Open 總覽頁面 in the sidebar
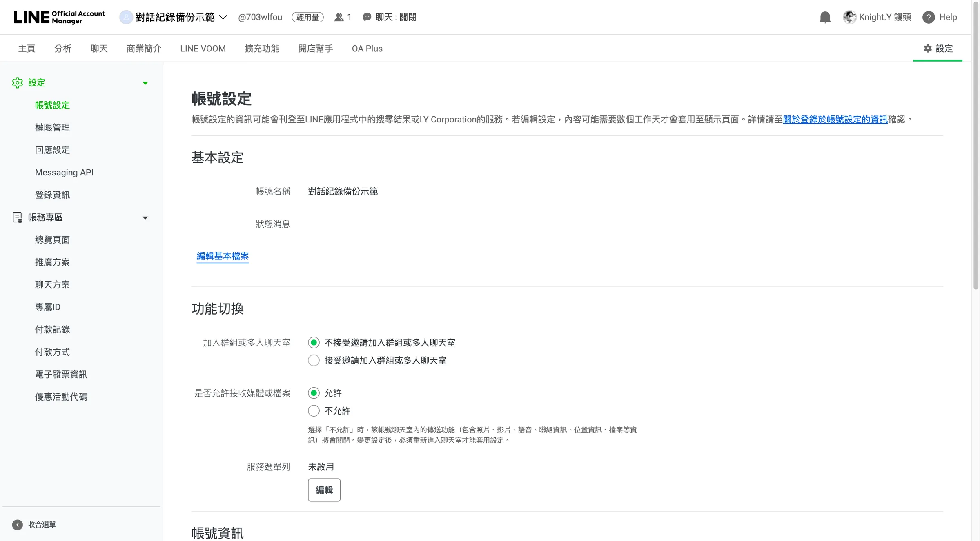The height and width of the screenshot is (541, 980). 52,240
